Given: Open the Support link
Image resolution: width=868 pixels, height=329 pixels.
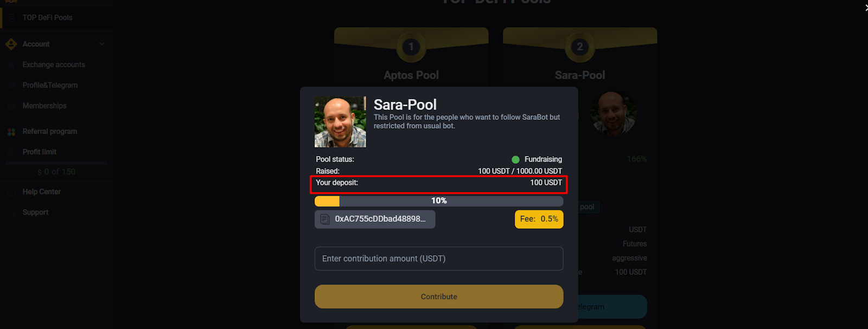Looking at the screenshot, I should pyautogui.click(x=36, y=212).
